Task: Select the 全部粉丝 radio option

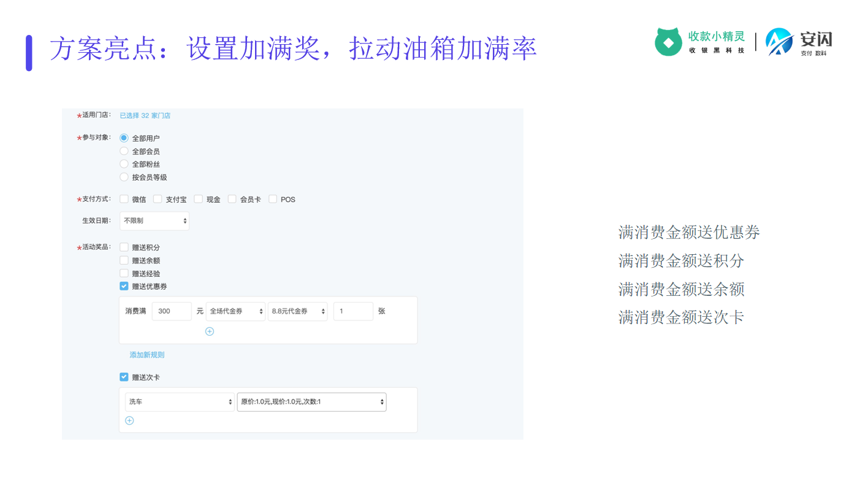Action: [x=124, y=164]
